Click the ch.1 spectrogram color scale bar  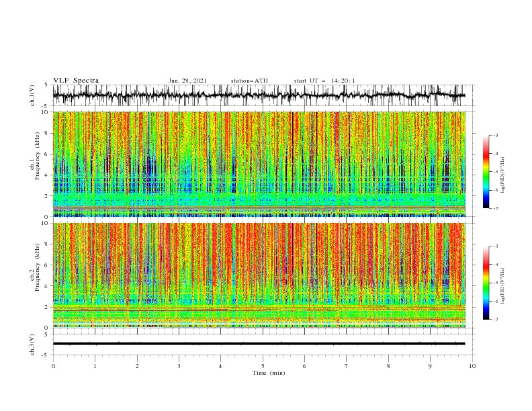[x=486, y=171]
